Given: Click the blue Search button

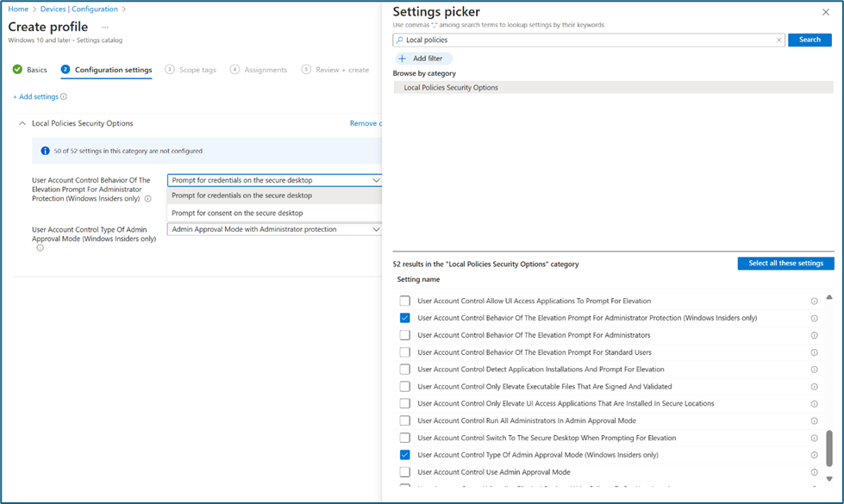Looking at the screenshot, I should click(810, 40).
